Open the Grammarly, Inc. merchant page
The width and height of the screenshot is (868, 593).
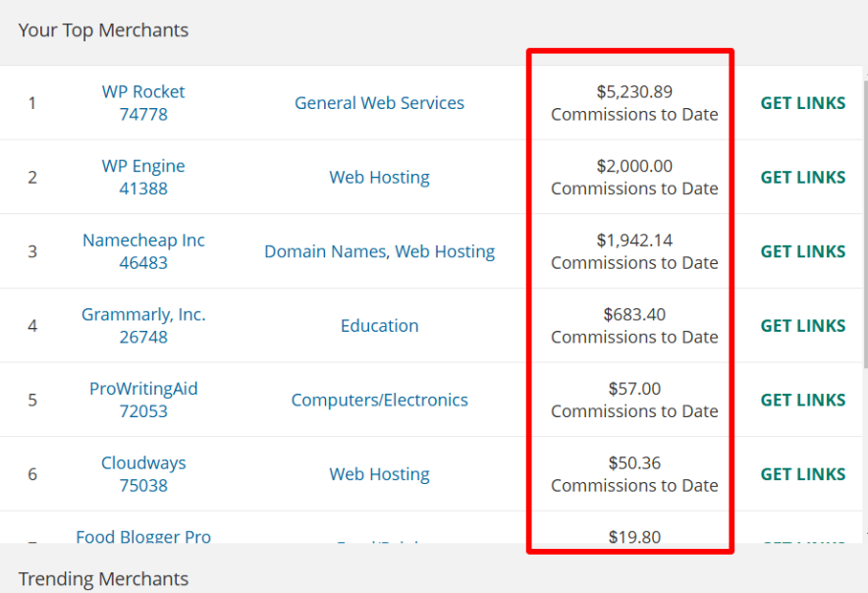point(143,314)
